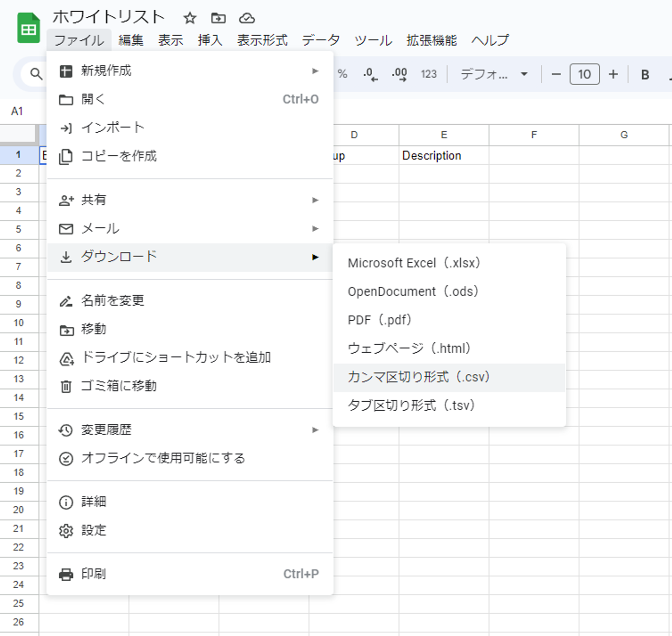Select オフラインで使用可能にする option

163,458
